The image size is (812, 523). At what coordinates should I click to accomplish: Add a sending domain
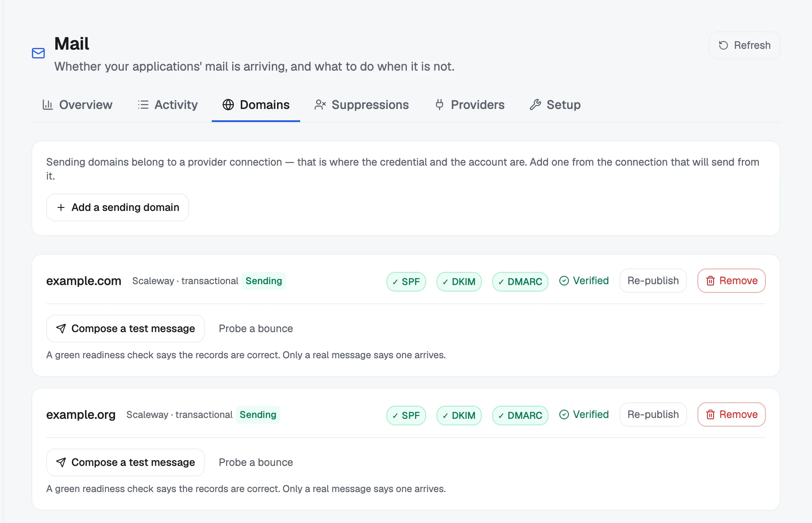tap(118, 207)
